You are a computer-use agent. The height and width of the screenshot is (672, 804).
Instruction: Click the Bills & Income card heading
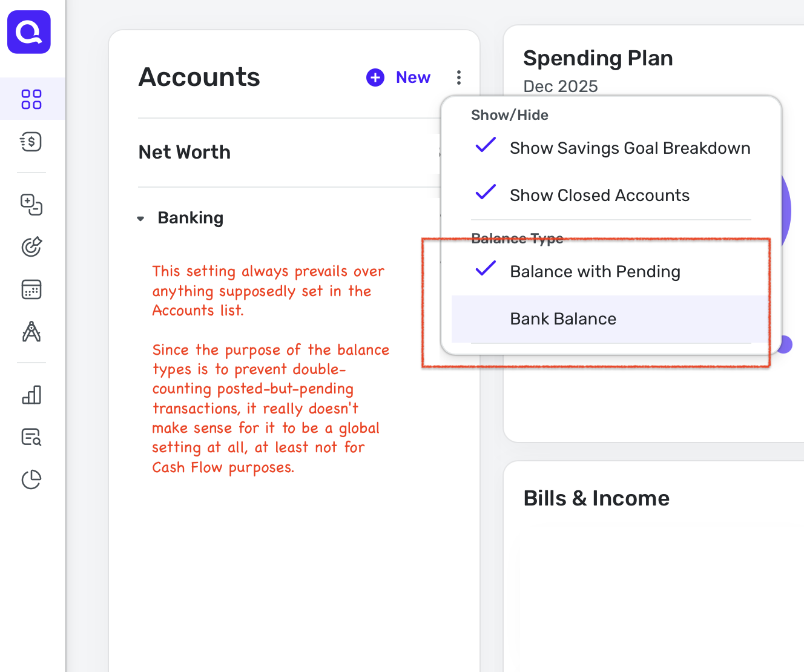(596, 498)
